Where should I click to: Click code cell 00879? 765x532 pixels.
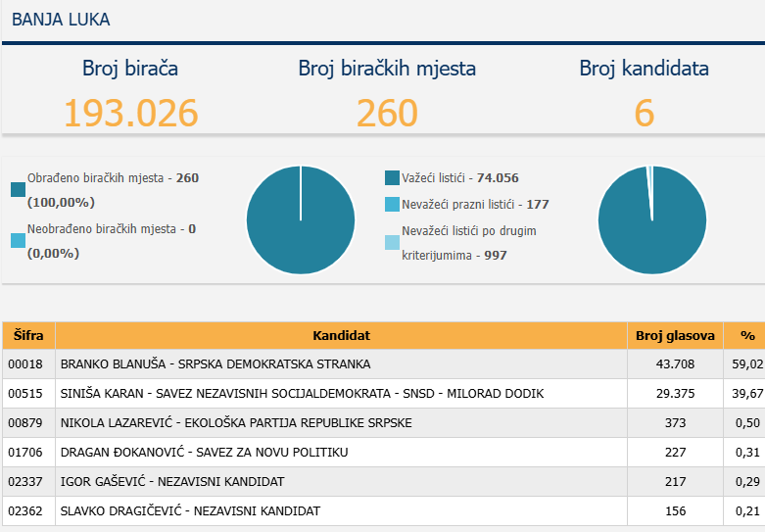pyautogui.click(x=28, y=422)
